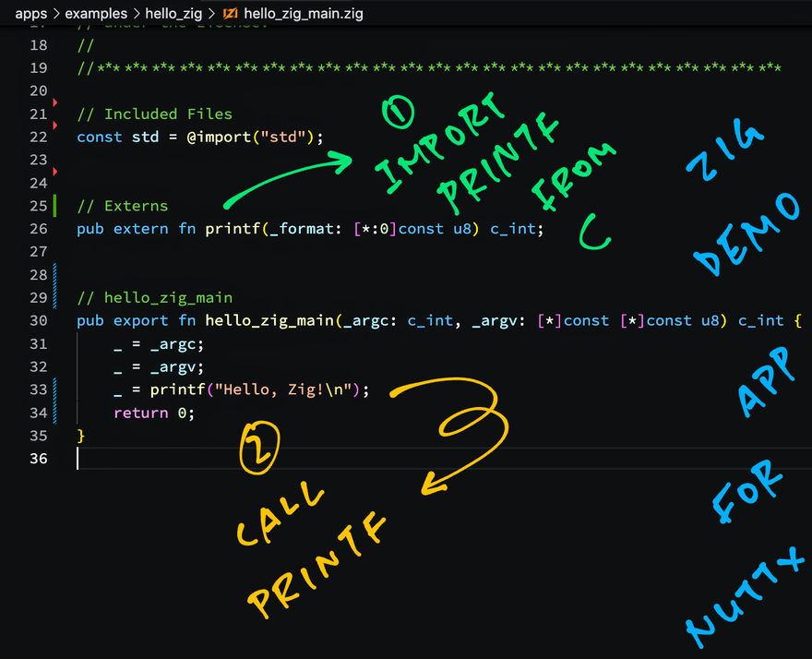
Task: Place cursor on the return 0 statement
Action: [154, 413]
